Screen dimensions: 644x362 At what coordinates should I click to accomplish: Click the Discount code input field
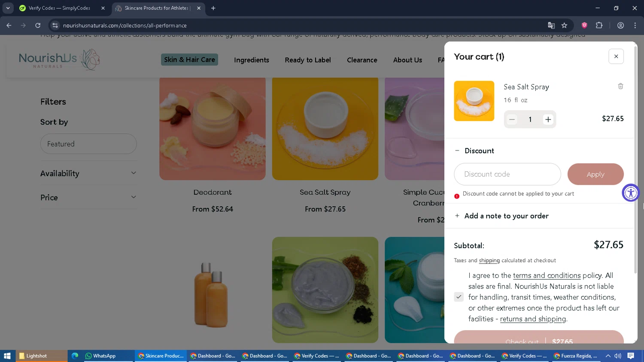click(507, 174)
